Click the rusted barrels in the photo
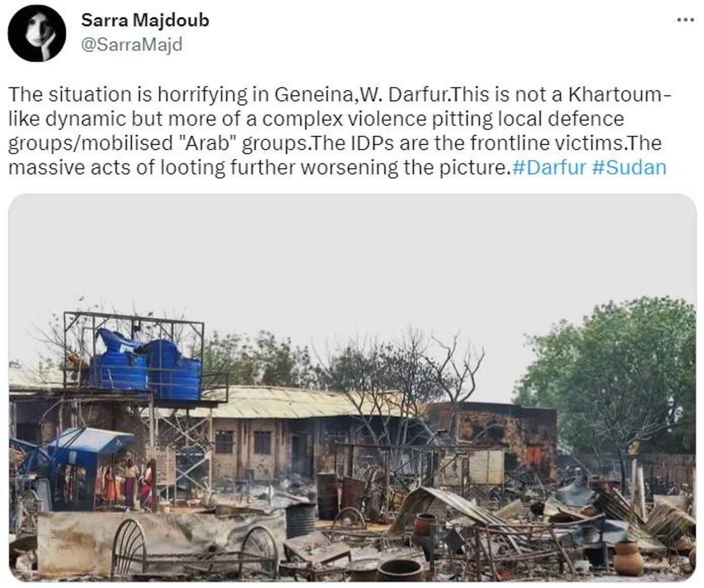This screenshot has width=704, height=588. [x=340, y=494]
